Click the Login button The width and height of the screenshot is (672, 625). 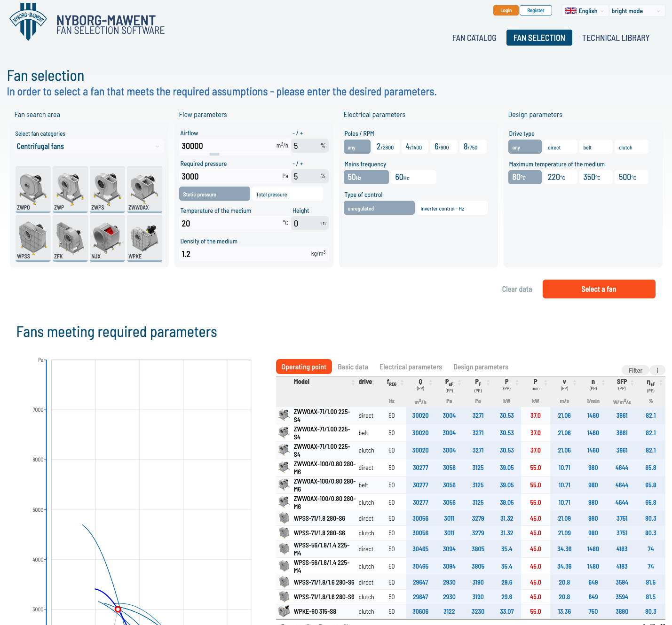click(506, 10)
